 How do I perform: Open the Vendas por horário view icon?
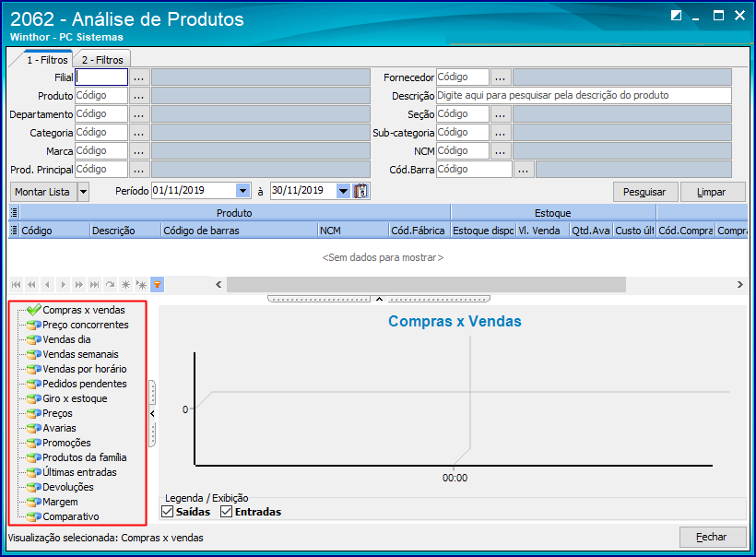pos(34,369)
